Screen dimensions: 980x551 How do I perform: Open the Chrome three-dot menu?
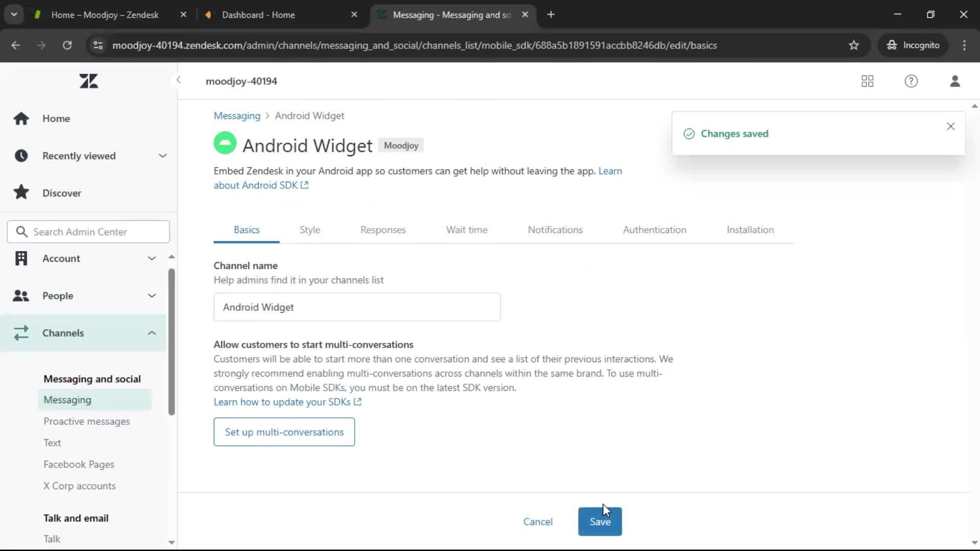click(964, 45)
